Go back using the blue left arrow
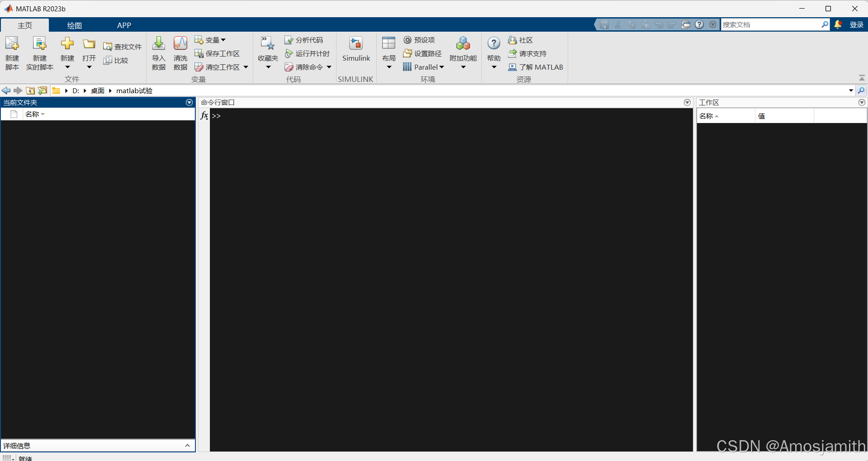868x461 pixels. tap(6, 90)
